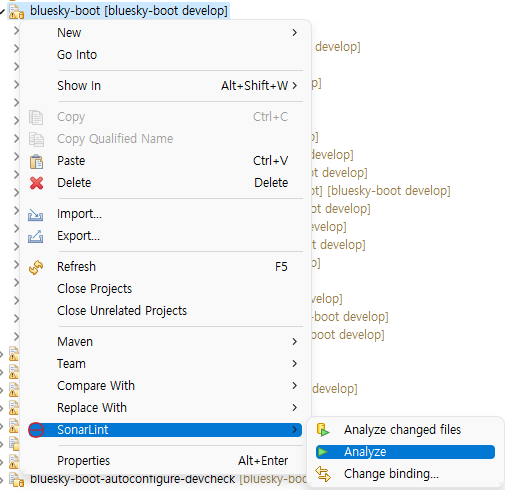The image size is (505, 490).
Task: Open project Properties
Action: pos(162,461)
